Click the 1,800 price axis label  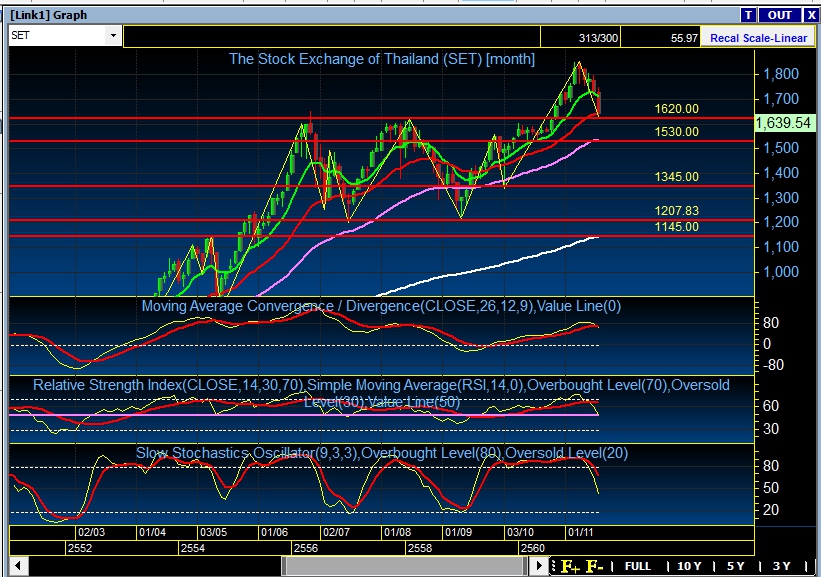tap(781, 74)
